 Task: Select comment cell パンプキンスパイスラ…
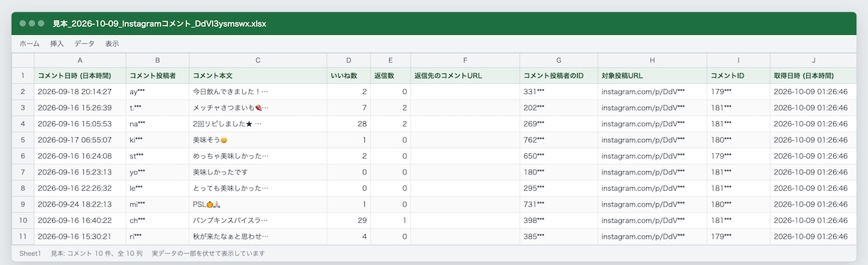pyautogui.click(x=258, y=220)
